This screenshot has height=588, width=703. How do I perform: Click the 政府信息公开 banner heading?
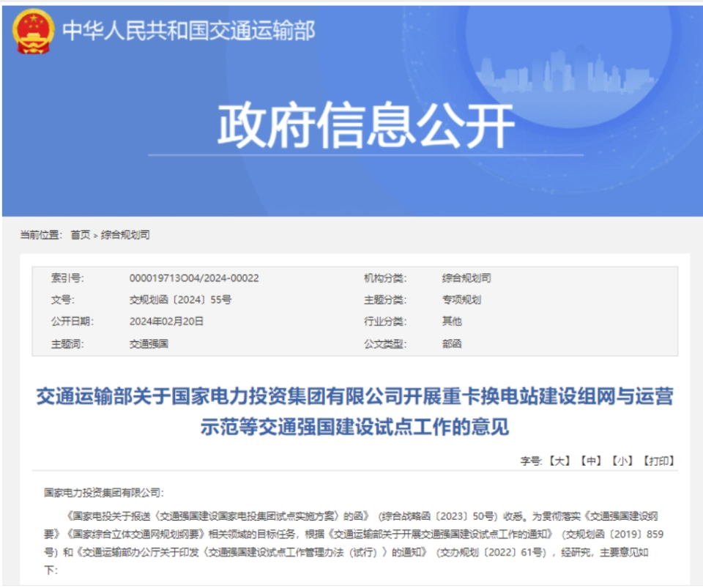coord(366,125)
